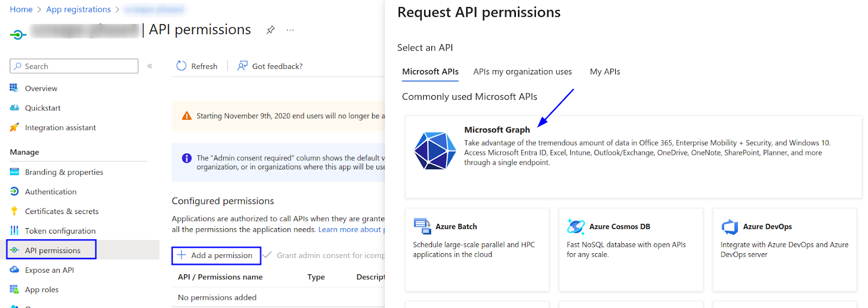The image size is (868, 308).
Task: Select API permissions in sidebar
Action: 53,250
